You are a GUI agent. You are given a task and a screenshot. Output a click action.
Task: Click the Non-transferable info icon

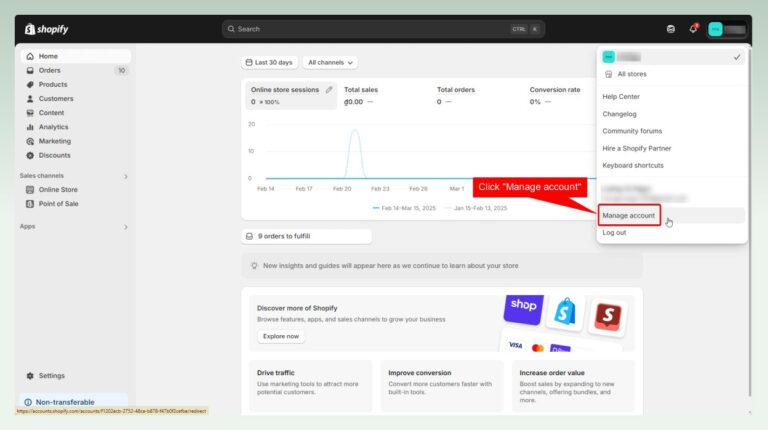[x=28, y=402]
